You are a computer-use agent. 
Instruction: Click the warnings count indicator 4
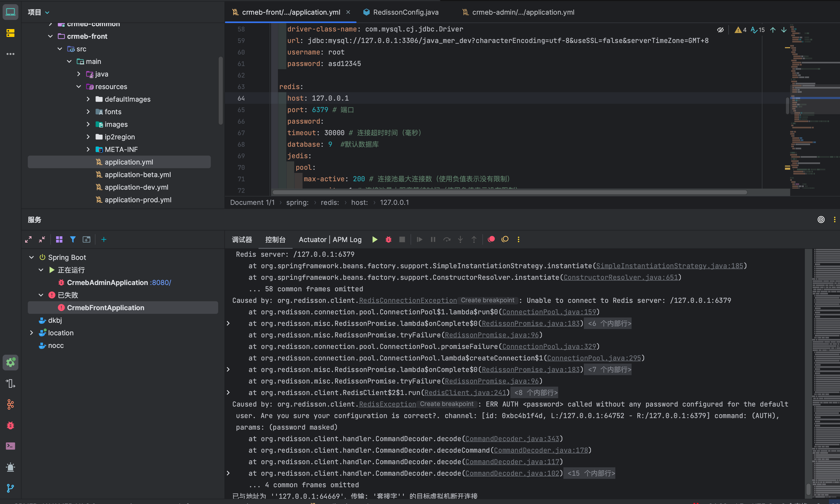point(740,30)
